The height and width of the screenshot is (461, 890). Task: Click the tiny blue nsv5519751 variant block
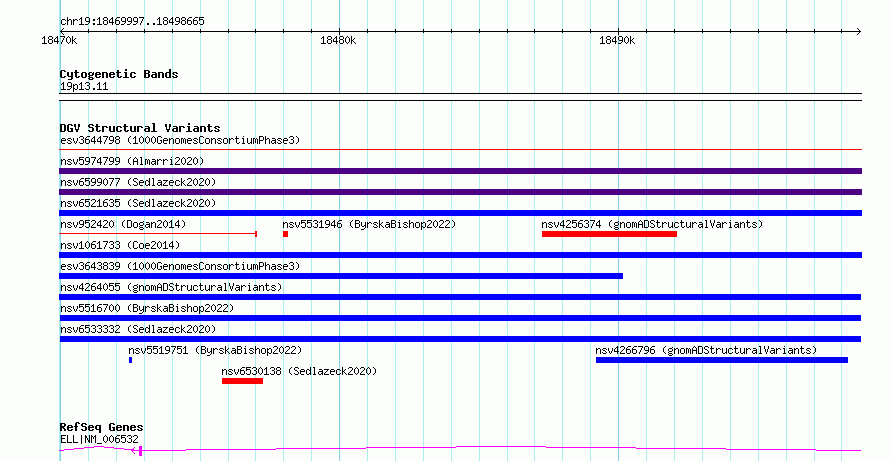[x=131, y=360]
